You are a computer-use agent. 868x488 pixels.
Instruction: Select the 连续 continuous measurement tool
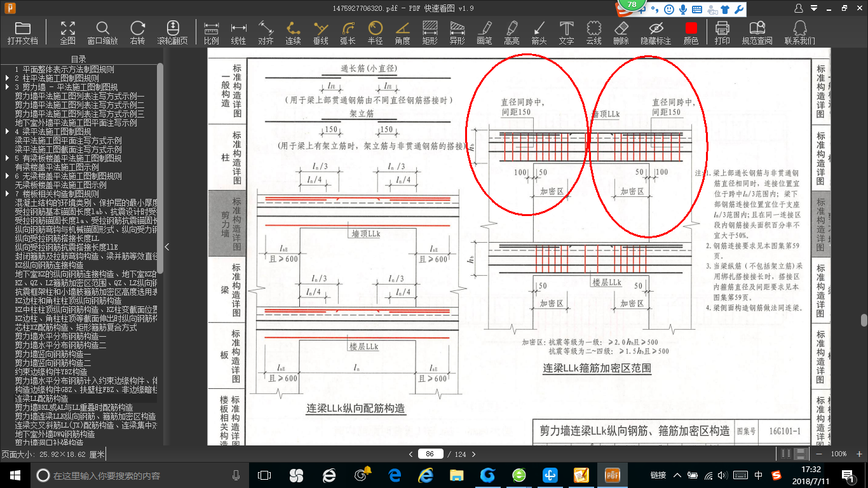(x=293, y=32)
